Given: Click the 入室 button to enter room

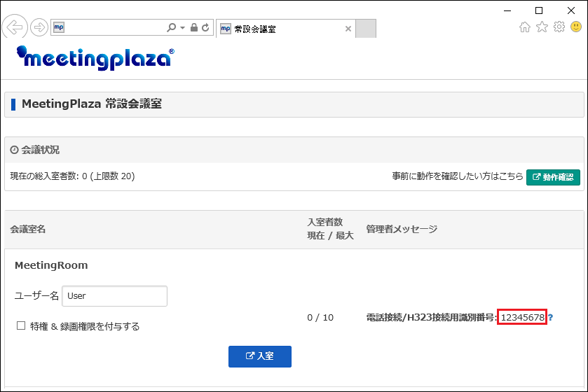Looking at the screenshot, I should 260,356.
